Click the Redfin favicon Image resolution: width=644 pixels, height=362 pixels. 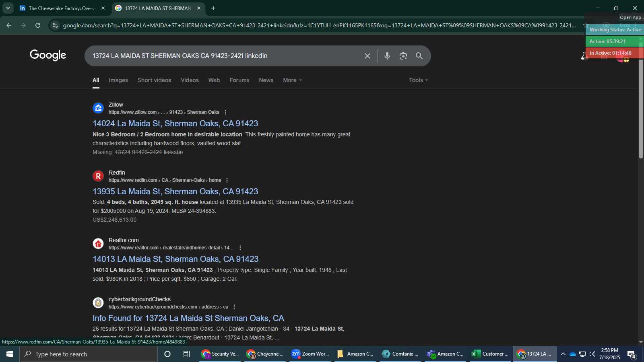coord(98,176)
